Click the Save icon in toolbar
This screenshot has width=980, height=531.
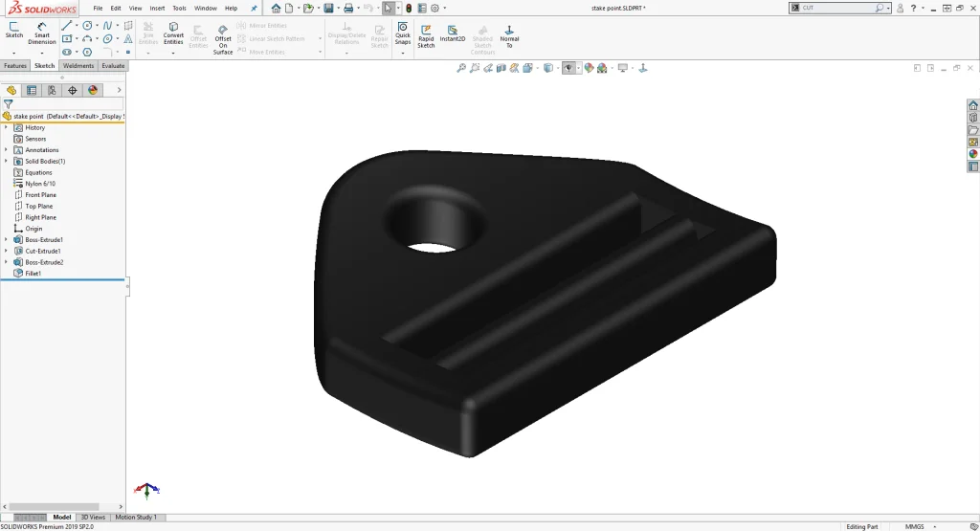(328, 8)
